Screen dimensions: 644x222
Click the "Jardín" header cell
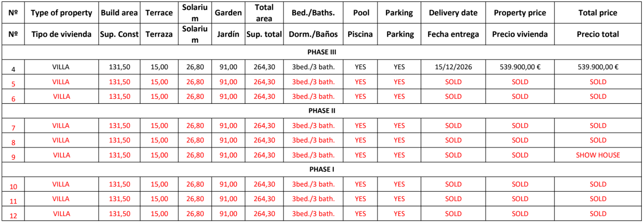pyautogui.click(x=228, y=34)
